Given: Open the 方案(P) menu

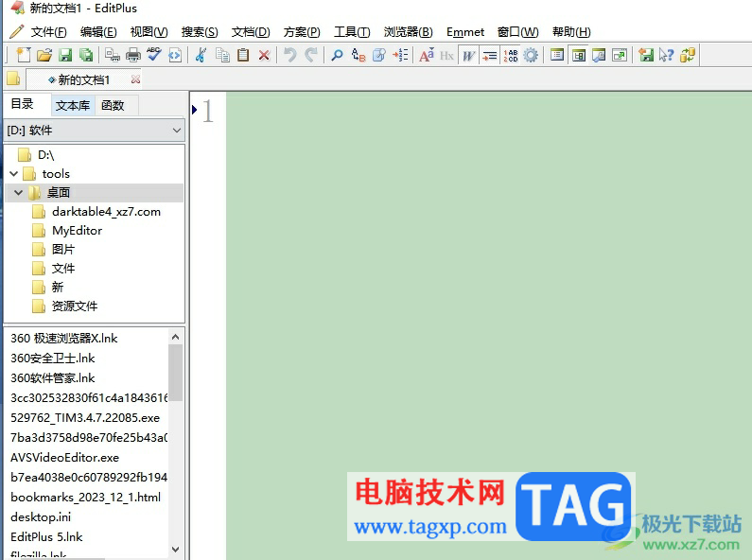Looking at the screenshot, I should click(302, 32).
